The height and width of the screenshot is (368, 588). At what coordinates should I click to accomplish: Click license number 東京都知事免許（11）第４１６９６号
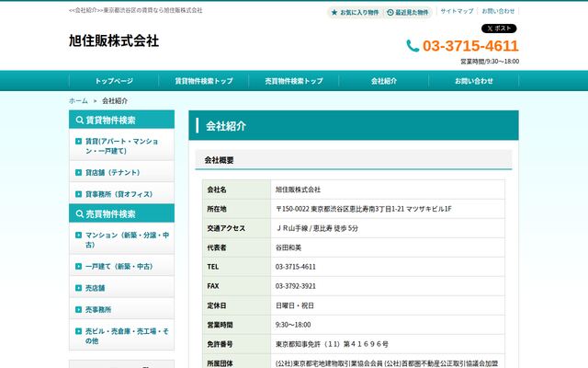[332, 344]
